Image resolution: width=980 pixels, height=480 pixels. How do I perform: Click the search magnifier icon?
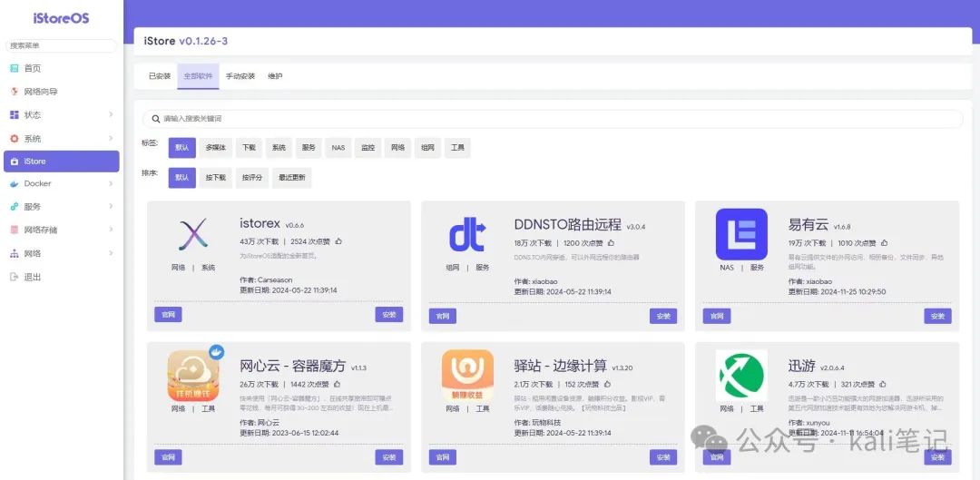point(156,119)
